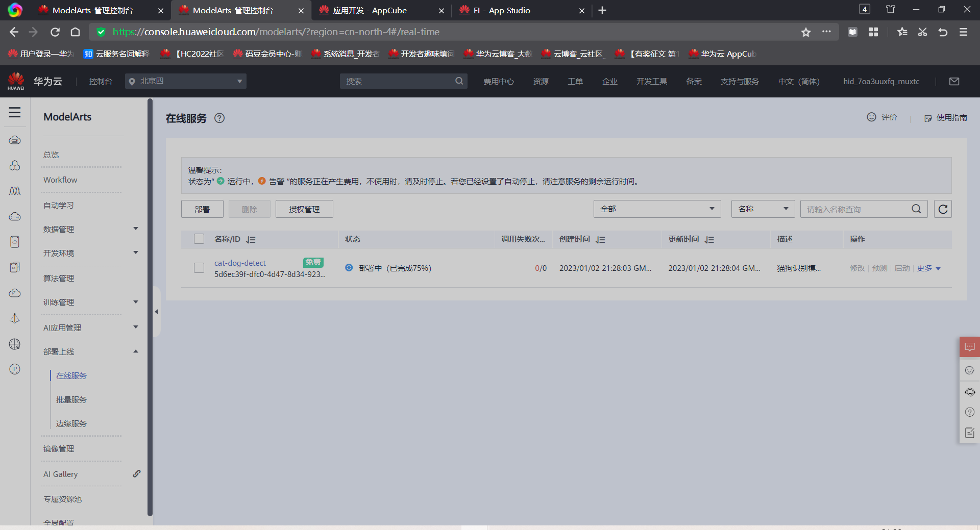Click the search magnifier in top bar
Viewport: 980px width, 530px height.
[x=459, y=81]
